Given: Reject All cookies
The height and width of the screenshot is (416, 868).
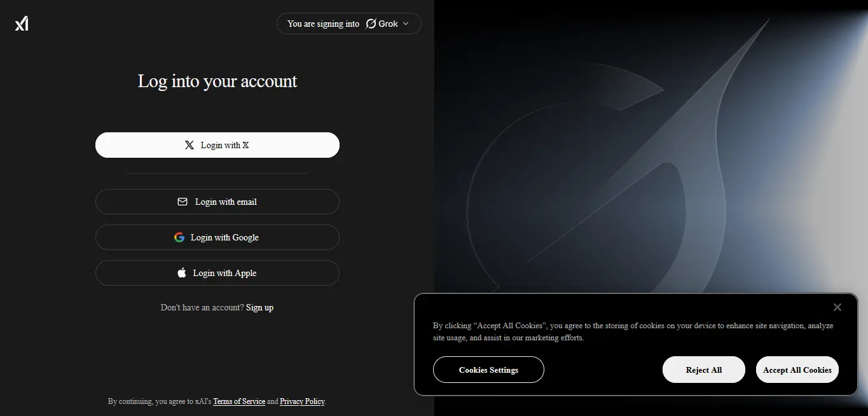Looking at the screenshot, I should 703,370.
